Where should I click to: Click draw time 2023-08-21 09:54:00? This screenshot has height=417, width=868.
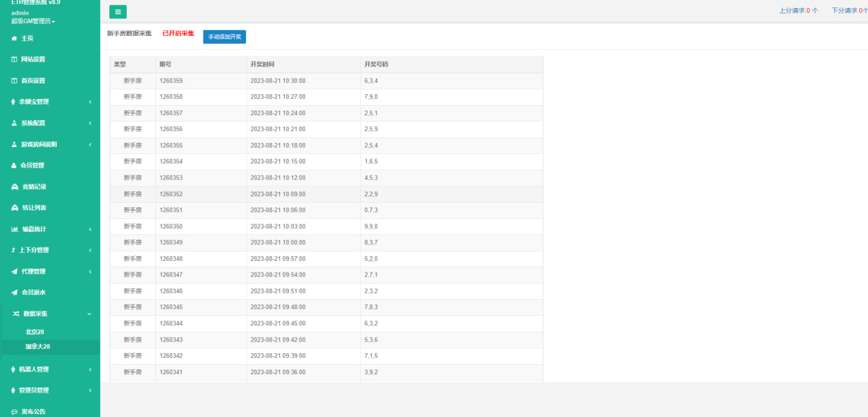(x=278, y=275)
